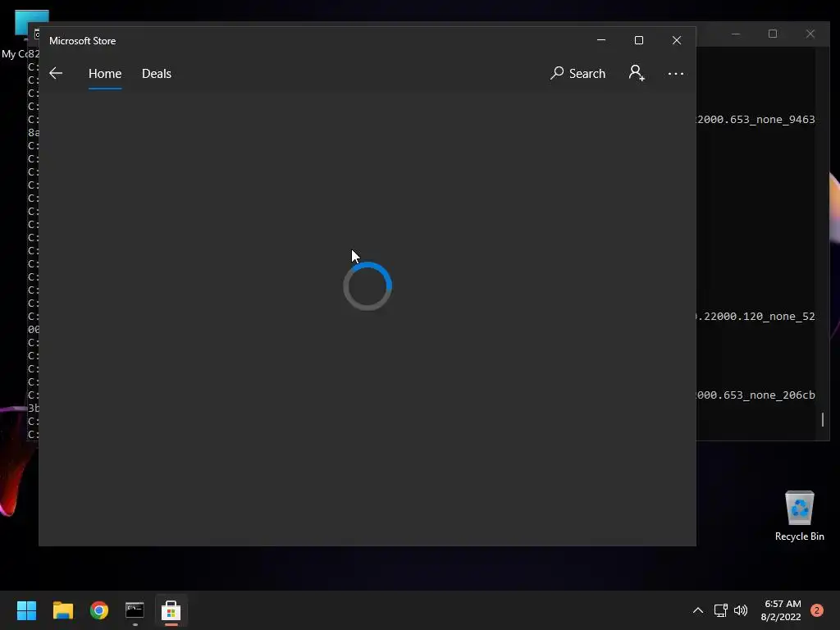Screen dimensions: 840x630
Task: Minimize the Command Prompt window behind
Action: click(x=736, y=34)
